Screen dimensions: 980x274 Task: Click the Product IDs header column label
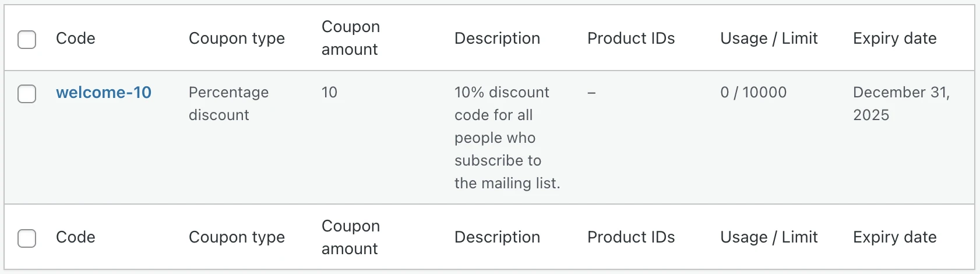coord(631,38)
